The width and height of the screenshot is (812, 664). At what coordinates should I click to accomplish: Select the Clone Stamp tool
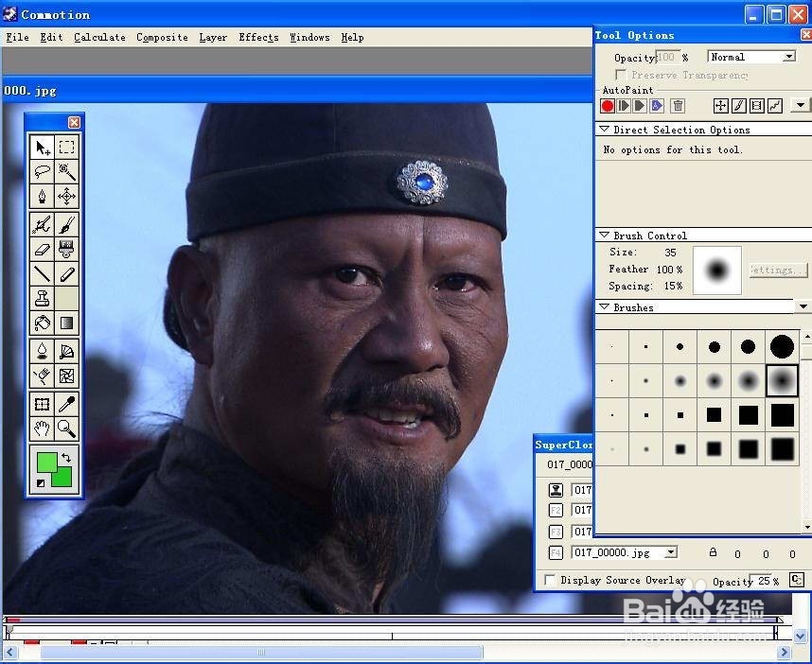pyautogui.click(x=42, y=298)
